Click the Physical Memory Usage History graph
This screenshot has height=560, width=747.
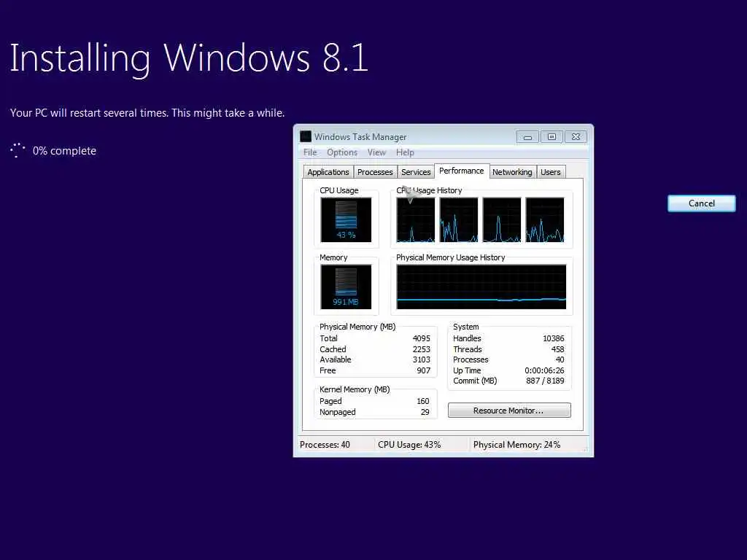point(481,287)
